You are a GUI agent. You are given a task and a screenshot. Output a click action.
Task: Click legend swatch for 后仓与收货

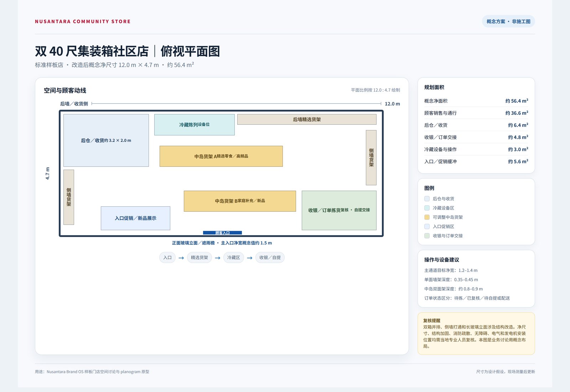click(427, 199)
